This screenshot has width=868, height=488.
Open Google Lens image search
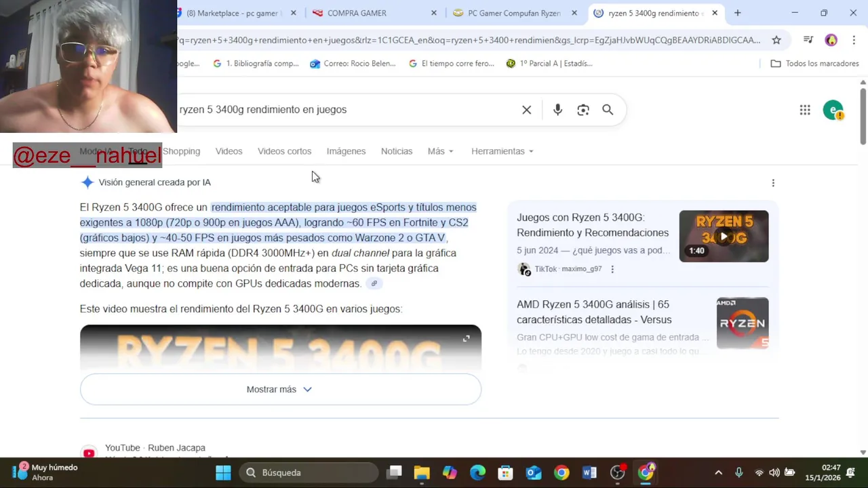[x=583, y=110]
